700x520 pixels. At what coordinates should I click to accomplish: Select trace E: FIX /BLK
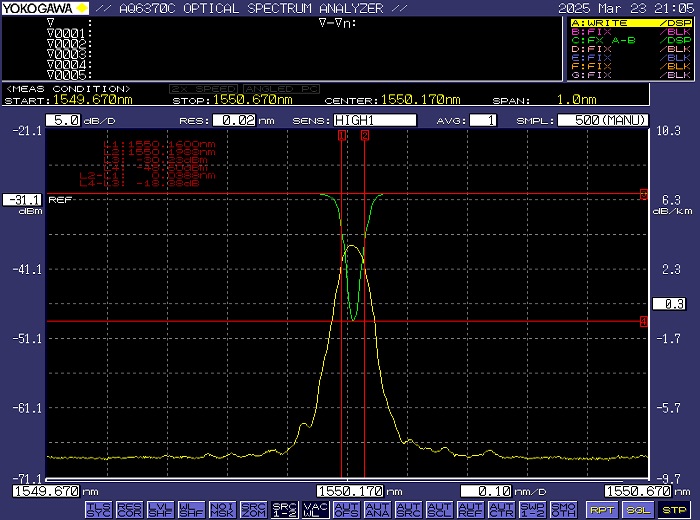631,58
